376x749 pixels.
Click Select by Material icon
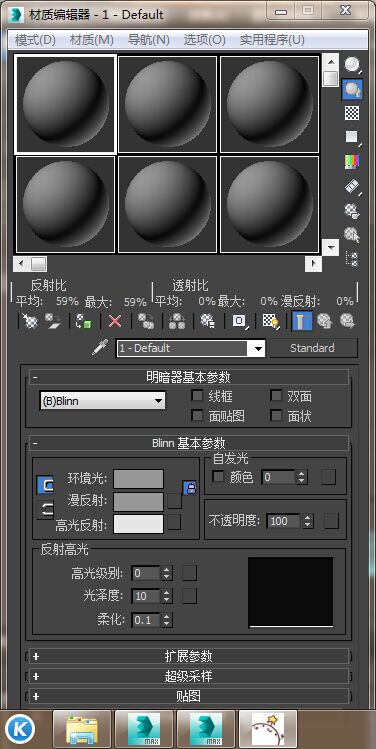[352, 235]
